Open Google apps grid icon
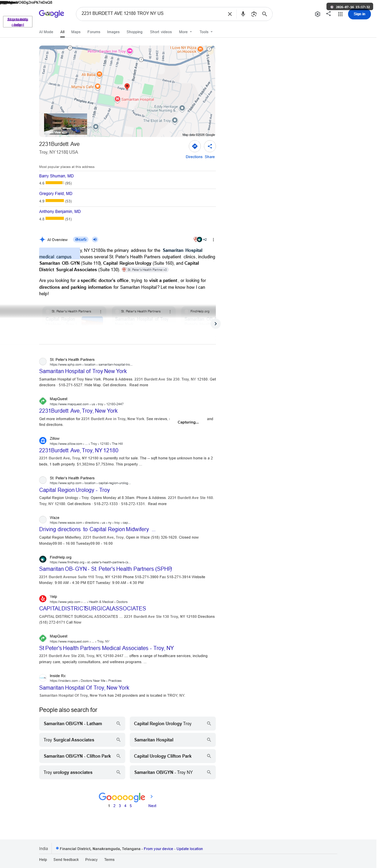 [x=340, y=14]
